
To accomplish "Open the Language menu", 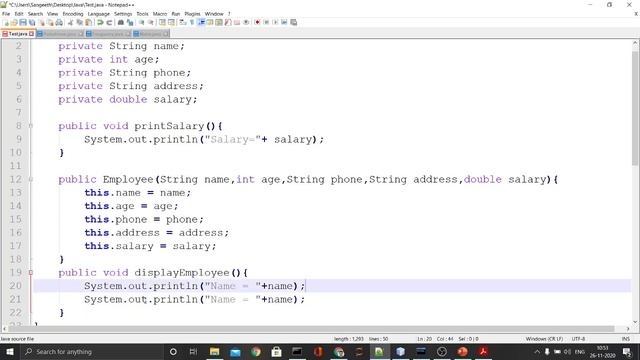I will (x=99, y=14).
